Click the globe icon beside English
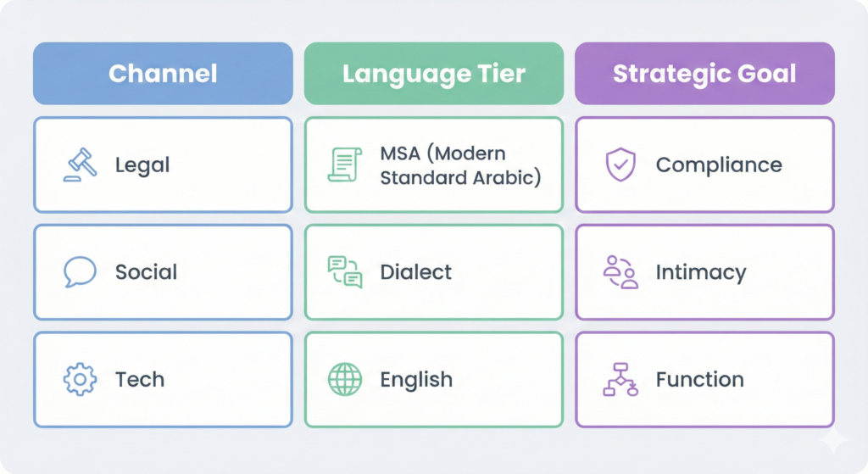 click(x=344, y=379)
